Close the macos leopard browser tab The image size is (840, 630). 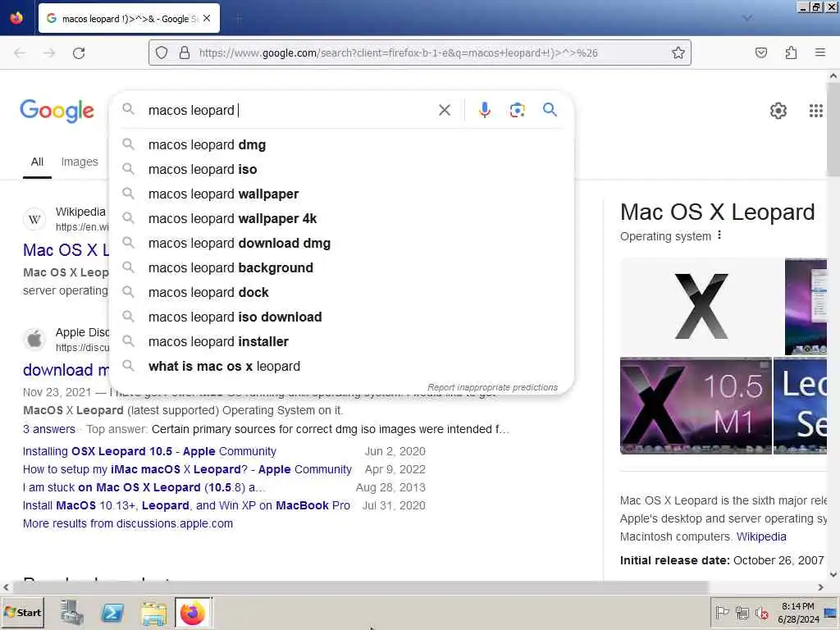(207, 19)
